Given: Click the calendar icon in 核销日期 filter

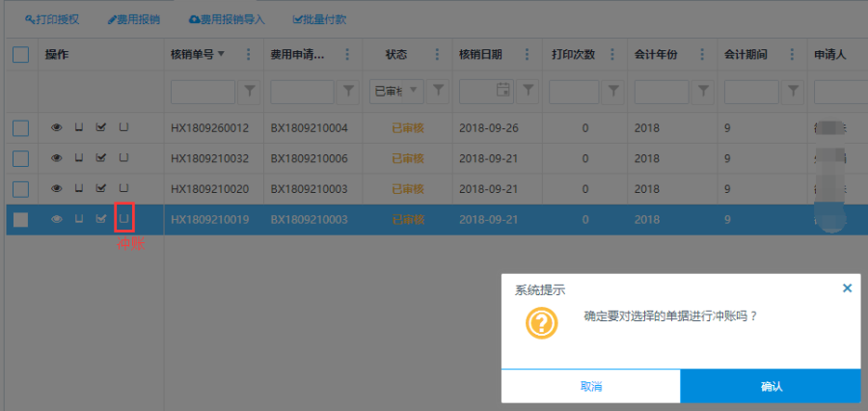Looking at the screenshot, I should [x=502, y=91].
